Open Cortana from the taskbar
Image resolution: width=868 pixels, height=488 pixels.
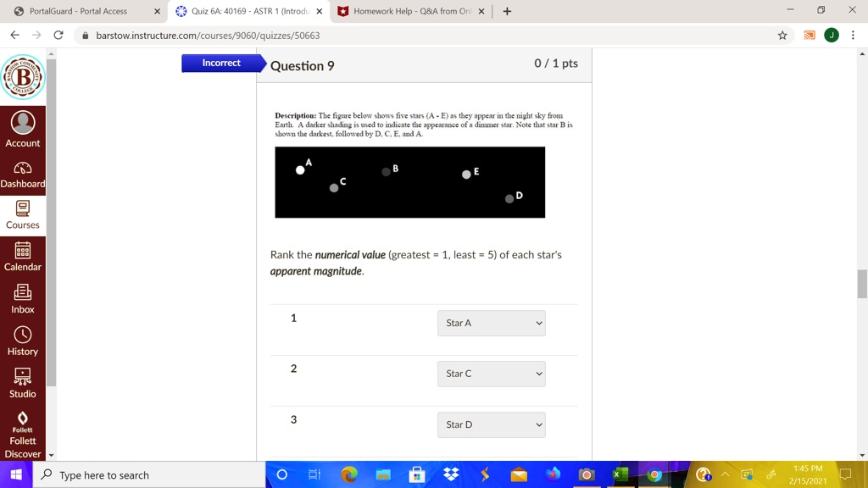click(x=281, y=474)
